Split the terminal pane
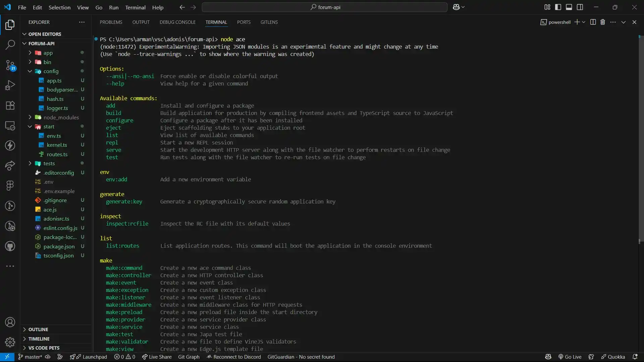 [x=593, y=22]
